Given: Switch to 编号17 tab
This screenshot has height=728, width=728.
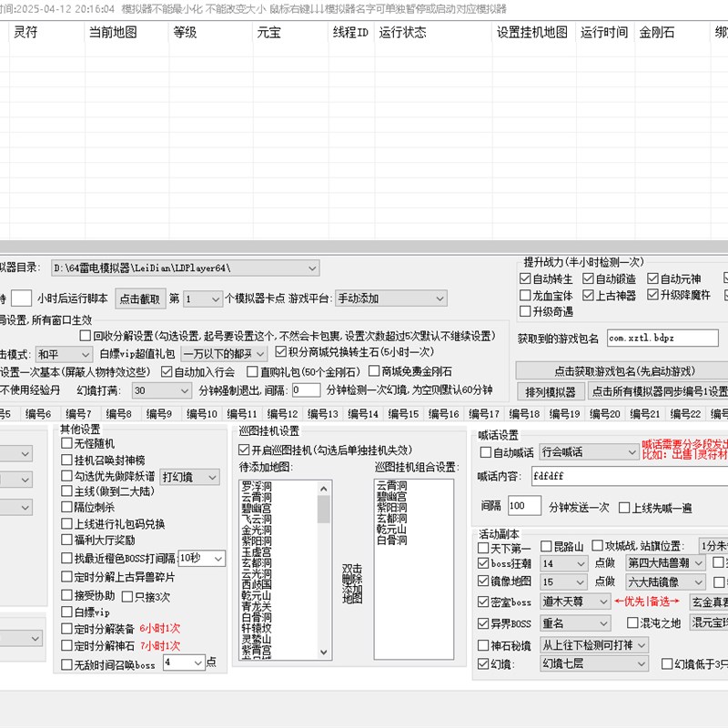Looking at the screenshot, I should click(484, 414).
